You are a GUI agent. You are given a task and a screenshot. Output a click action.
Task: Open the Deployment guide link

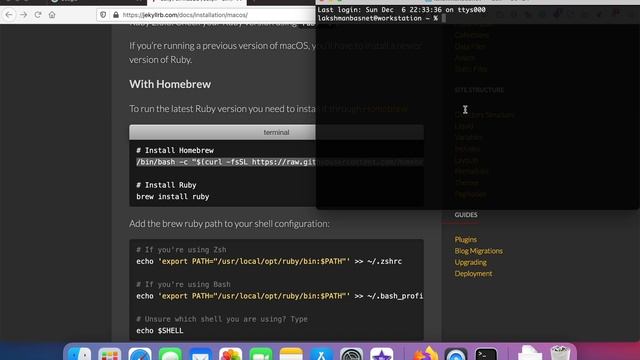coord(473,273)
